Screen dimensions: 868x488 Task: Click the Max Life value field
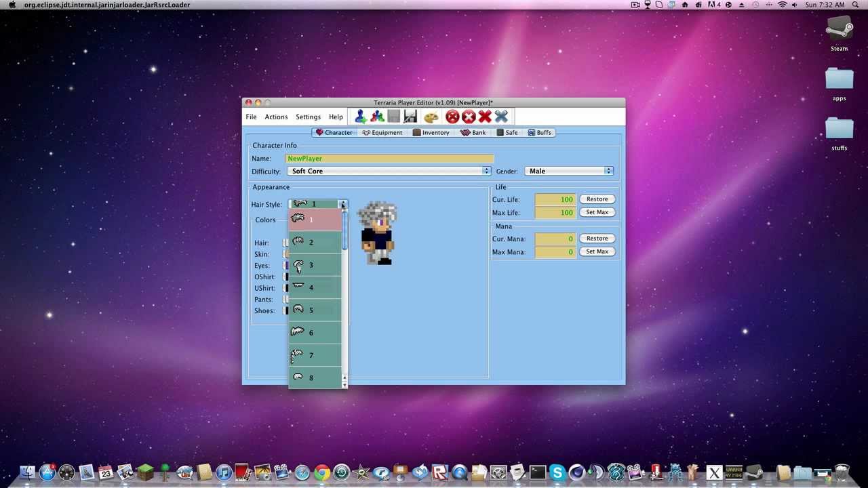tap(555, 213)
